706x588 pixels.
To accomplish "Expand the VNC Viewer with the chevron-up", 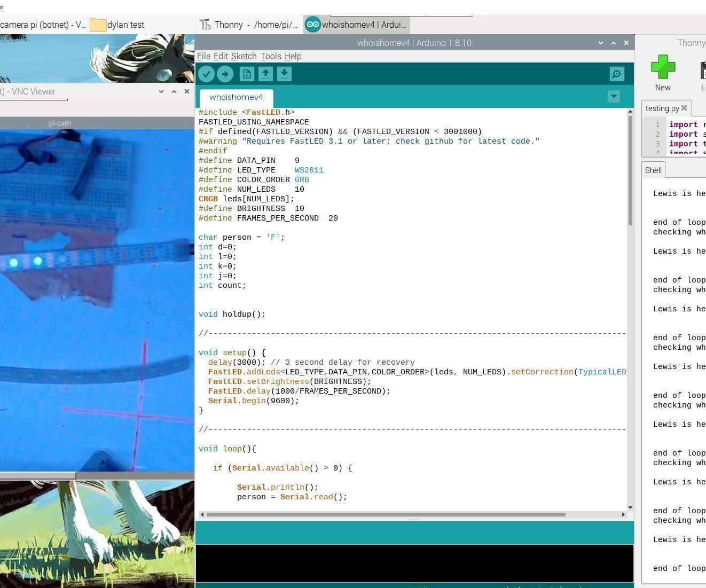I will tap(174, 91).
